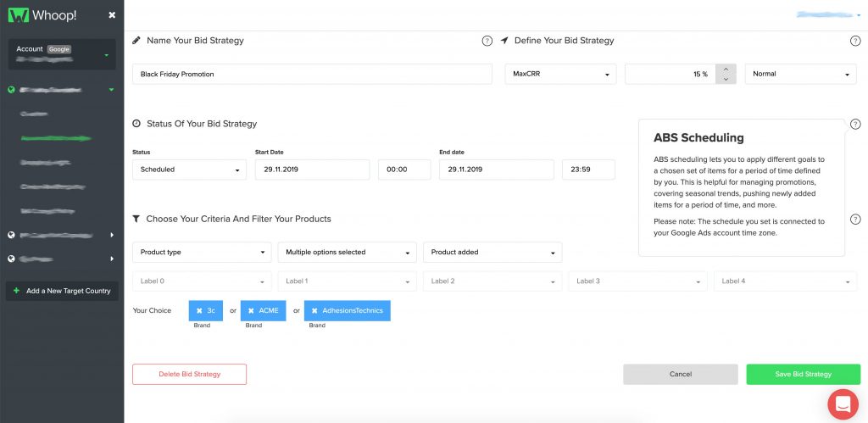
Task: Click the End date field 29.11.2019
Action: pyautogui.click(x=496, y=170)
